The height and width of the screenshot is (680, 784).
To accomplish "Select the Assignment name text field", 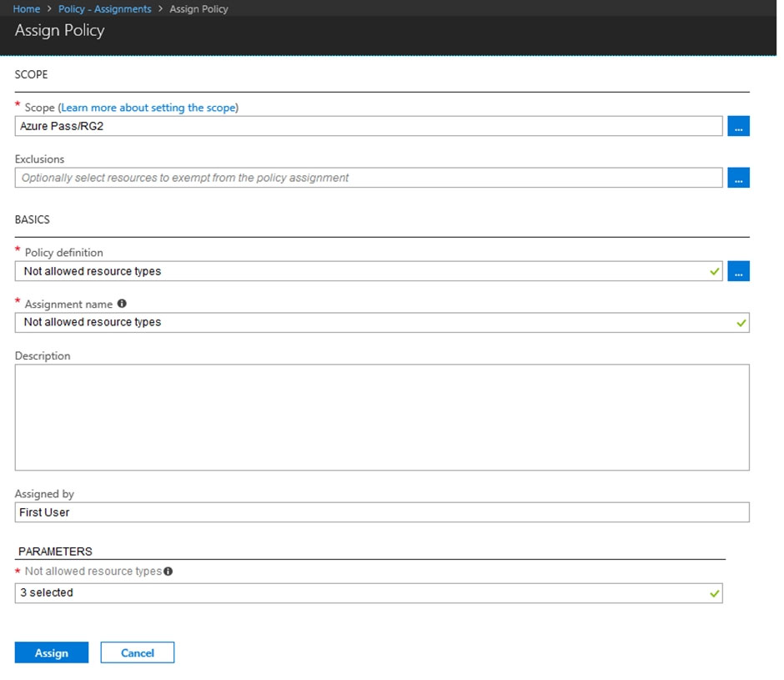I will pos(367,323).
